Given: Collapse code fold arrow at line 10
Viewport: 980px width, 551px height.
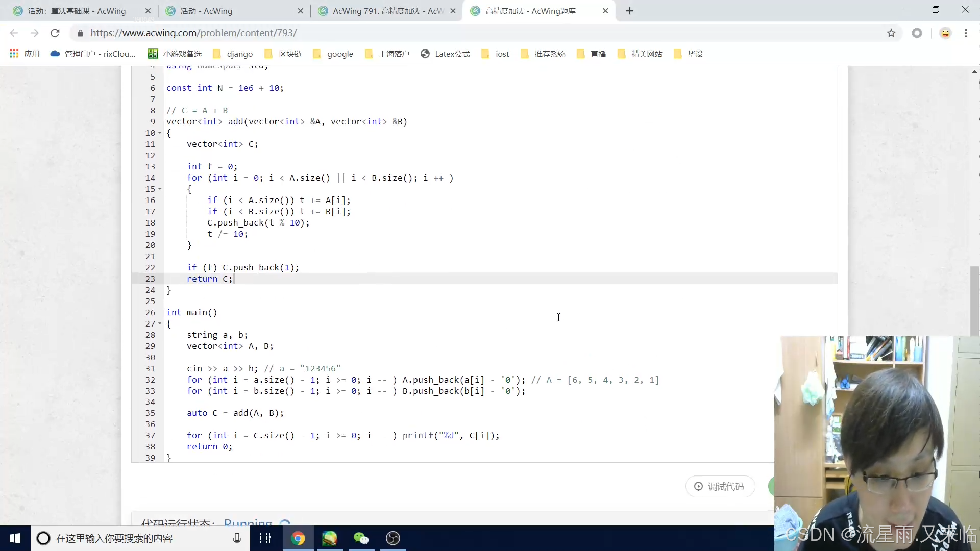Looking at the screenshot, I should point(160,133).
